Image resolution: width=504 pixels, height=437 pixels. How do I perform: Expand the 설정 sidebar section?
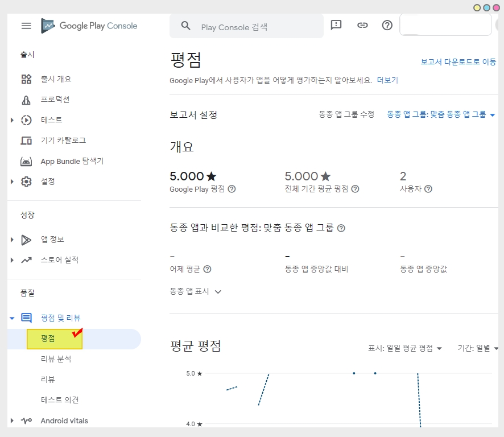pos(12,182)
